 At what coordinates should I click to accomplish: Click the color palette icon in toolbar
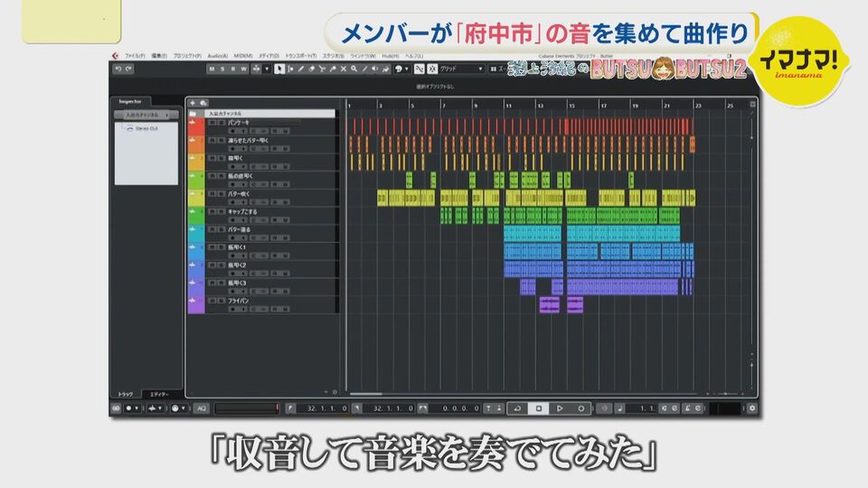[x=398, y=70]
